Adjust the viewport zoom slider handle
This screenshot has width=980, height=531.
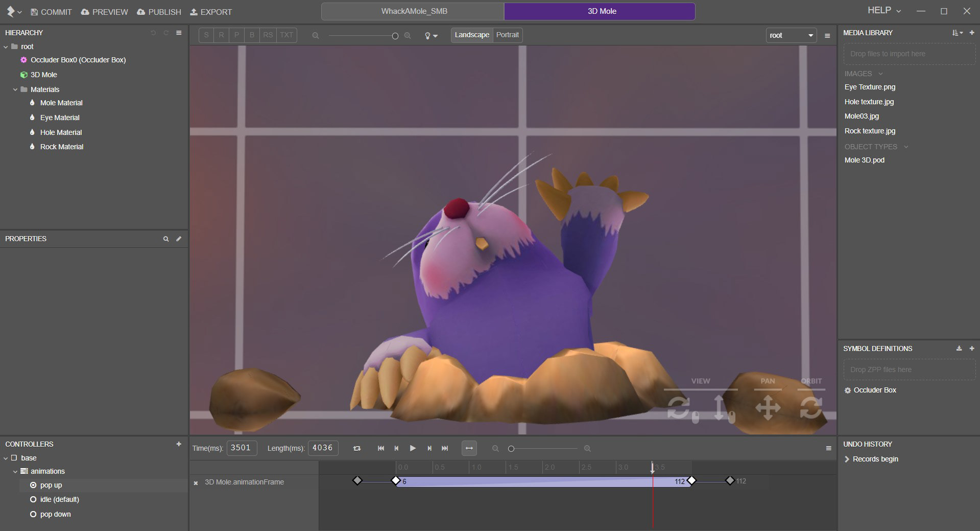395,36
